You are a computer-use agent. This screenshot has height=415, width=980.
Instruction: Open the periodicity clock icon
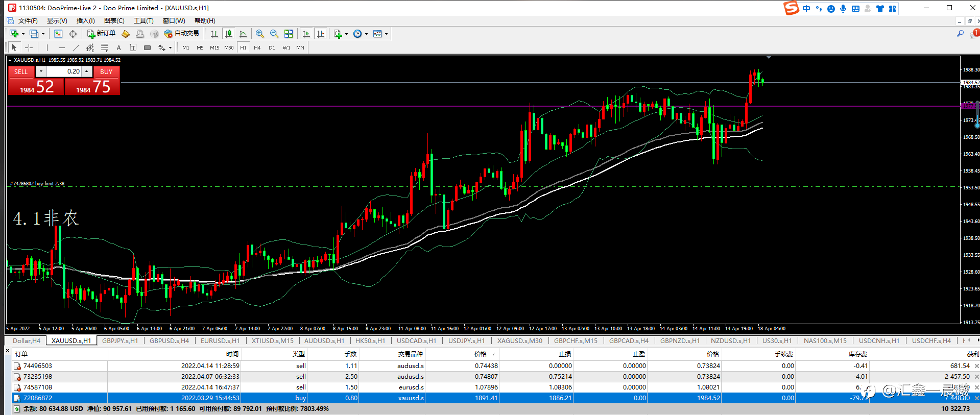click(x=357, y=34)
